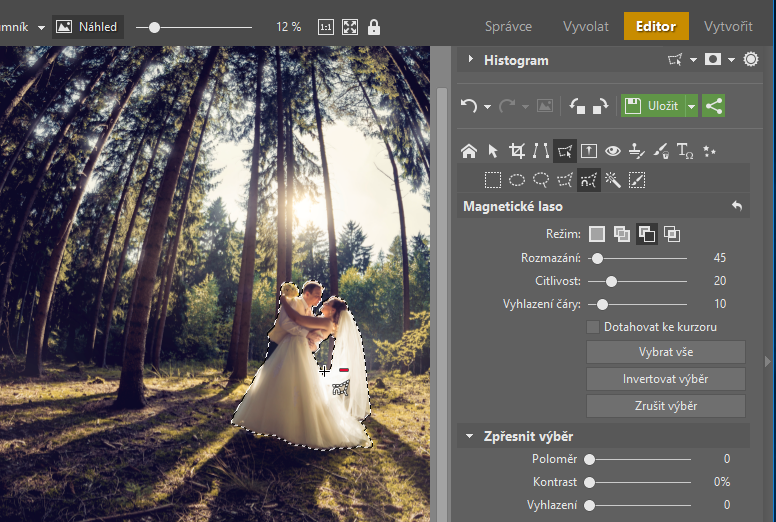Open the Správce tab
This screenshot has height=522, width=776.
tap(508, 27)
